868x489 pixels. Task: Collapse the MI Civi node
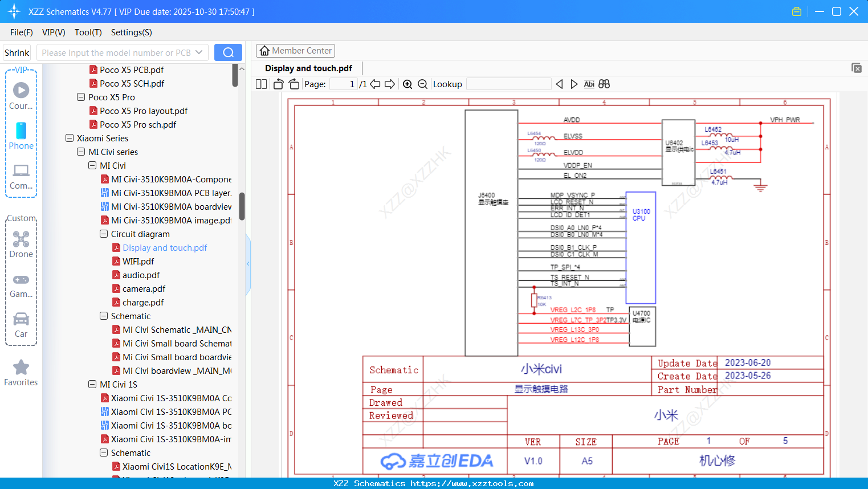coord(92,166)
